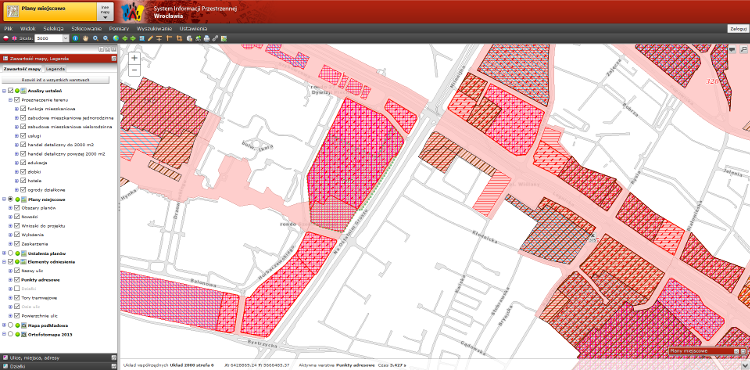Select the Ustalenia planów radio button
The width and height of the screenshot is (750, 370).
tap(11, 253)
